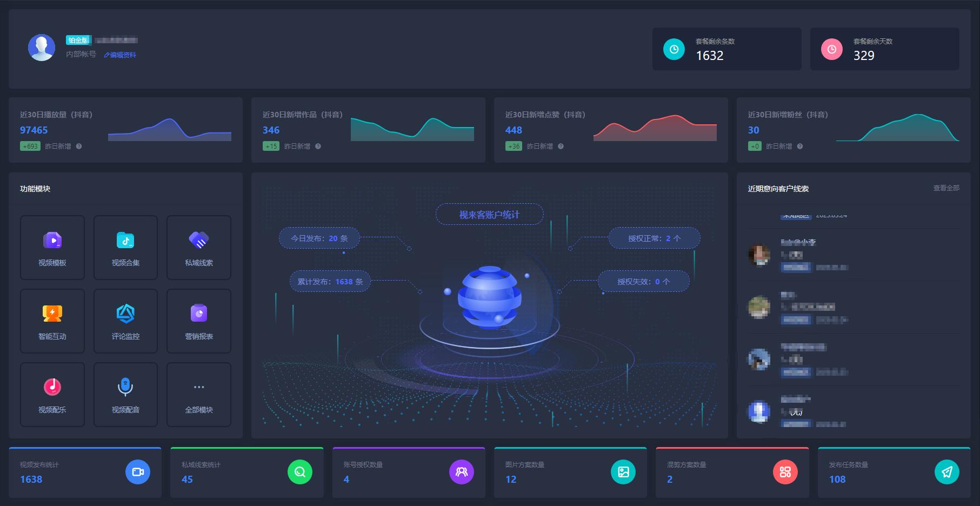This screenshot has width=980, height=506.
Task: Open the 视频配音 microphone icon
Action: pyautogui.click(x=125, y=387)
